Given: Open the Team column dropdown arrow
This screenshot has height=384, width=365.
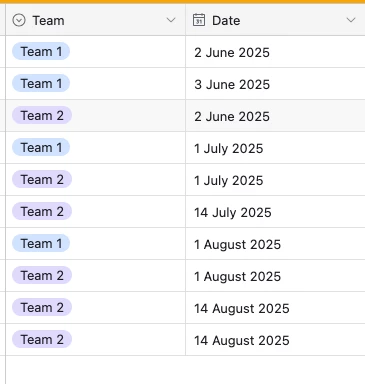Looking at the screenshot, I should click(171, 20).
